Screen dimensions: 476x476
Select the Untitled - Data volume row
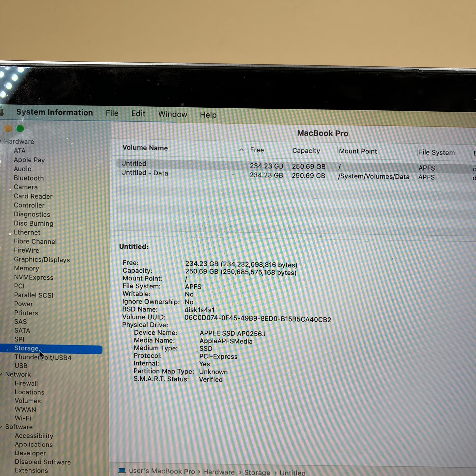tap(144, 173)
